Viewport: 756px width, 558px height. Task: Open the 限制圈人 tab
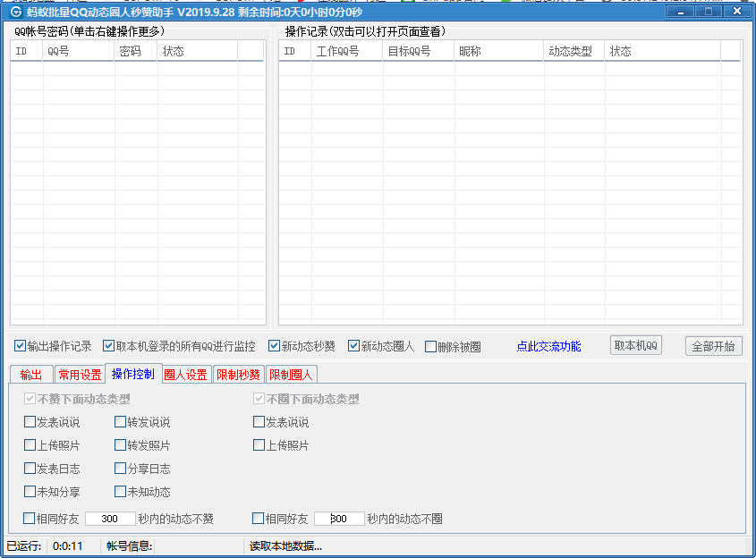point(291,375)
